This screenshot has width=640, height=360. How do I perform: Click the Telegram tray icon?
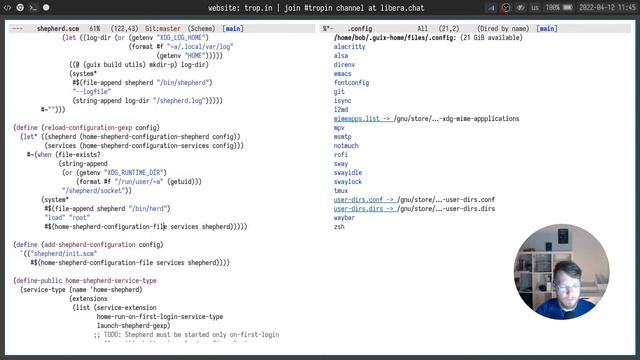(x=491, y=8)
